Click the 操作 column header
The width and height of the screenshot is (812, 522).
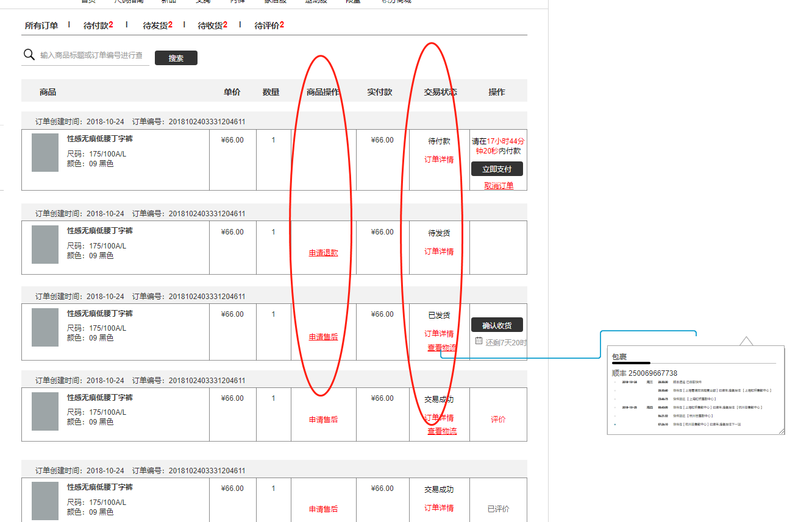[497, 92]
